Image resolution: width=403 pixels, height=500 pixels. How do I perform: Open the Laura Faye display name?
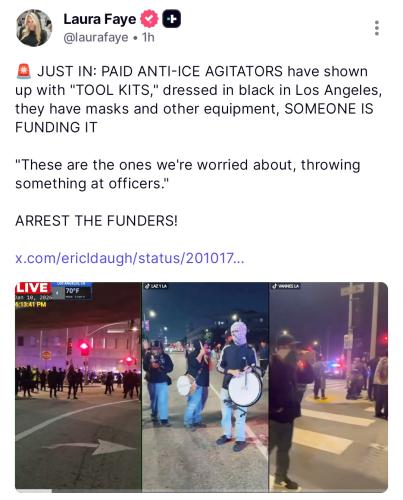(x=100, y=19)
